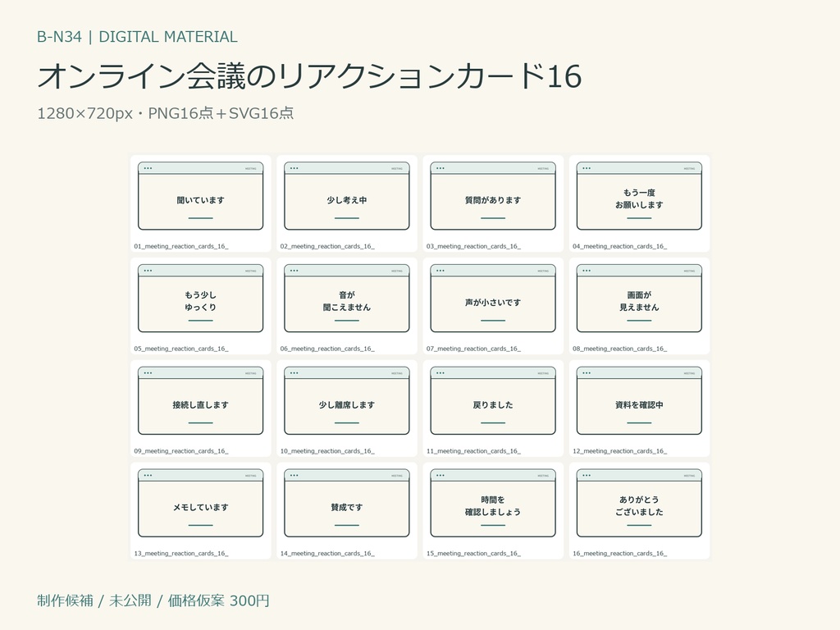The height and width of the screenshot is (630, 840).
Task: Select the もう少しゆっくり card thumbnail
Action: [x=200, y=299]
